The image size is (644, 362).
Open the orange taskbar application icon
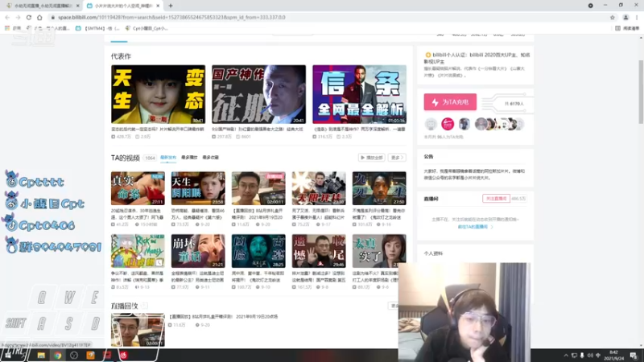90,356
